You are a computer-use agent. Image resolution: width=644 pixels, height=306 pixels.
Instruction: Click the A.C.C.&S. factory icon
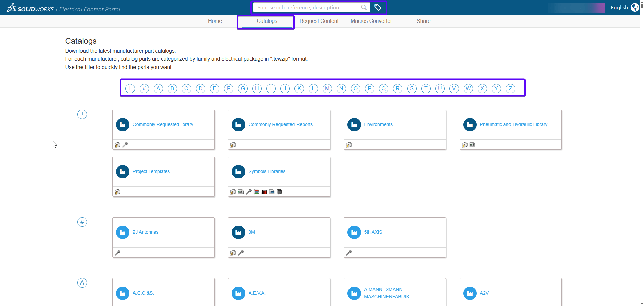point(123,293)
